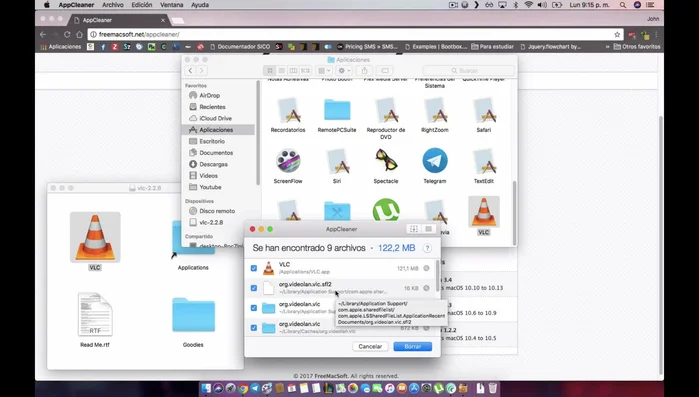Uncheck the org.videolan.vlc.sfl2 checkbox
Viewport: 699px width, 397px height.
(254, 288)
